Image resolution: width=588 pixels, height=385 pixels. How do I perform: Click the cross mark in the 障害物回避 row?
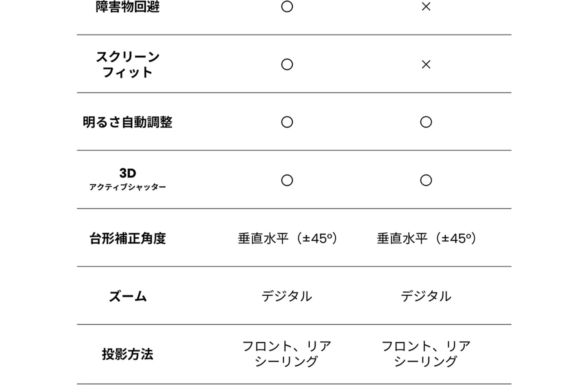click(x=426, y=7)
